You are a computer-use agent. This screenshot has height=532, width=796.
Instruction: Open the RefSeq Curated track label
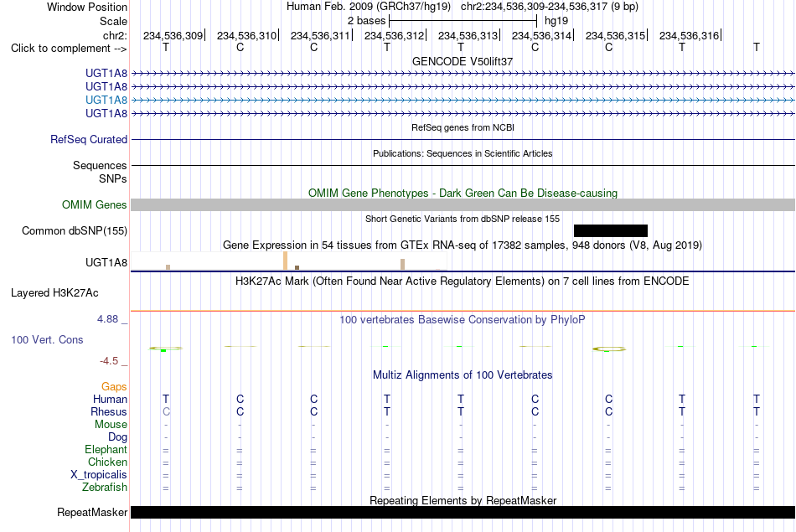89,139
